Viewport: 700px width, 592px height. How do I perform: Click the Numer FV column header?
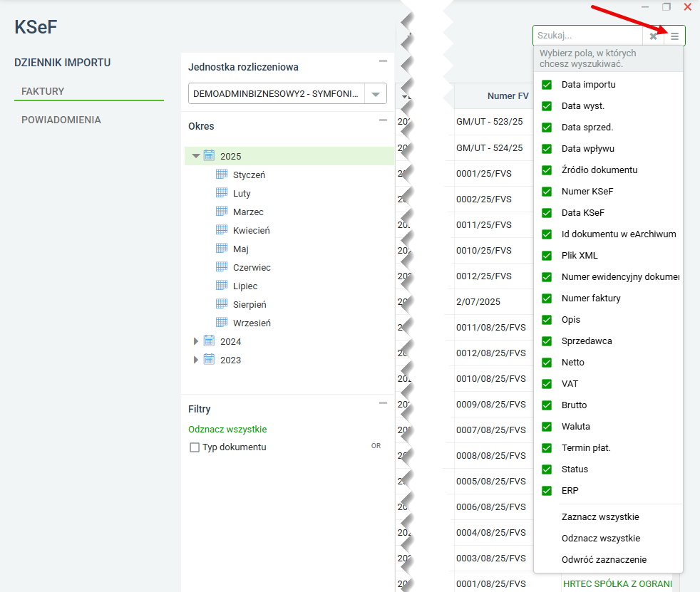508,95
